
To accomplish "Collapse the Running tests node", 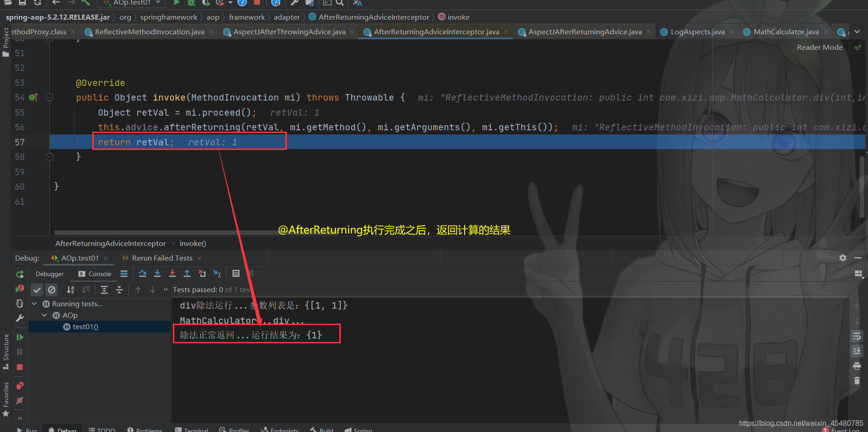I will 34,304.
